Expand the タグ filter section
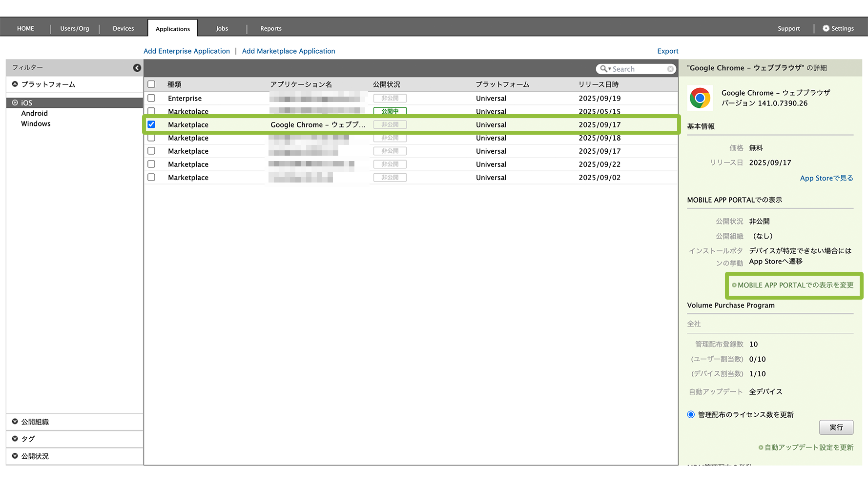868x488 pixels. click(x=15, y=439)
